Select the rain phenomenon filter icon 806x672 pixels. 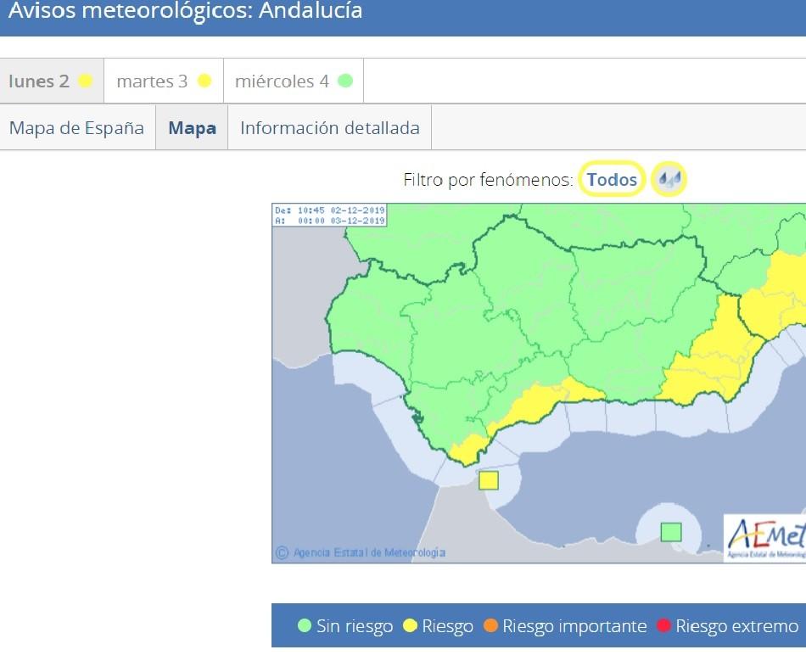pos(669,179)
